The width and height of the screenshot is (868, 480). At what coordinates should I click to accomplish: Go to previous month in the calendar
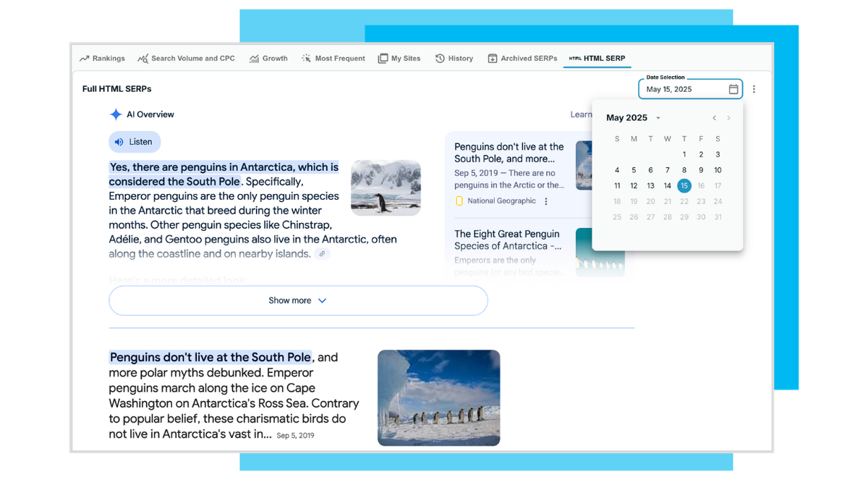pyautogui.click(x=714, y=118)
